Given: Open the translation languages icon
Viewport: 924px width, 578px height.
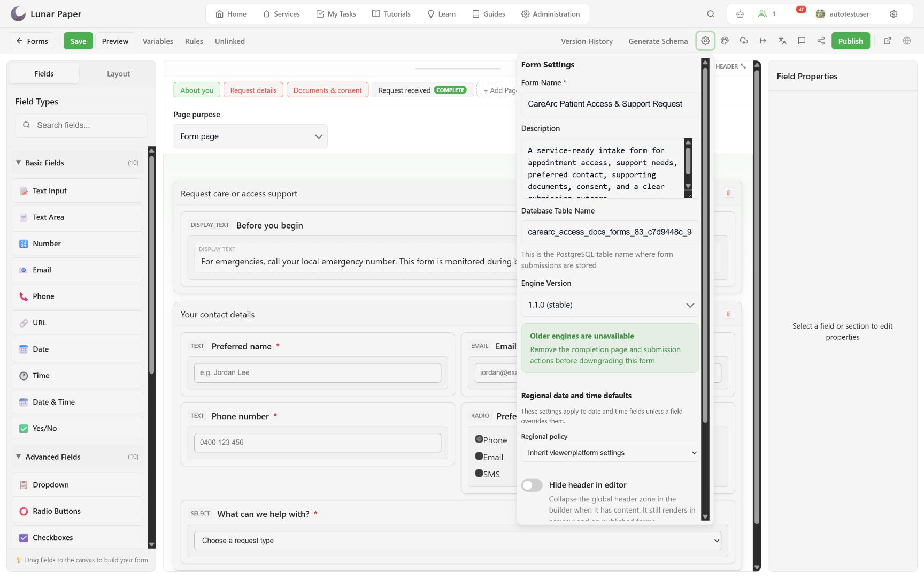Looking at the screenshot, I should click(x=782, y=41).
